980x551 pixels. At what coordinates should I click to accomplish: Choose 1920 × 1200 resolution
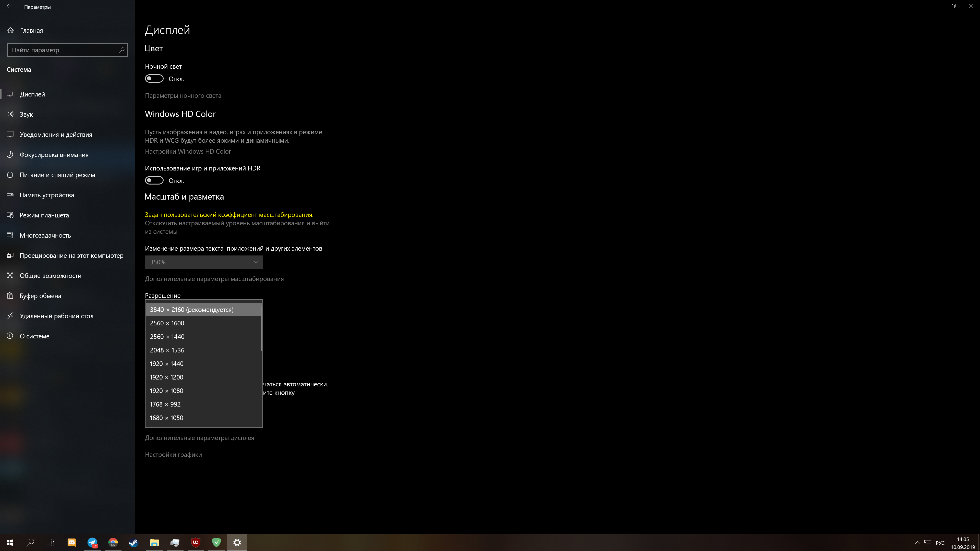(203, 377)
